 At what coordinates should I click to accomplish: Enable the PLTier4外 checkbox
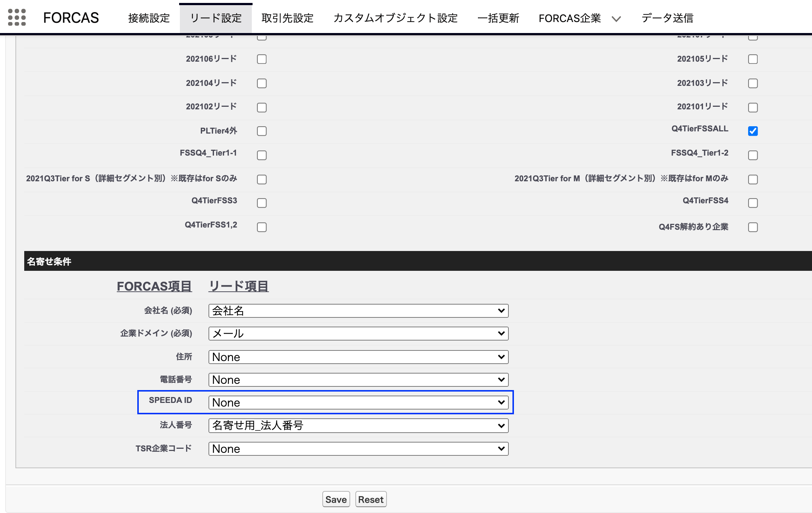tap(262, 131)
